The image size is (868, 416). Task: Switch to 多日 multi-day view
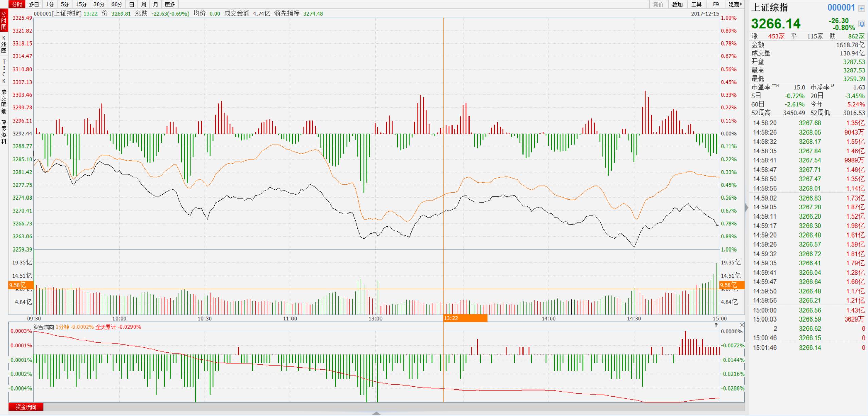[34, 4]
